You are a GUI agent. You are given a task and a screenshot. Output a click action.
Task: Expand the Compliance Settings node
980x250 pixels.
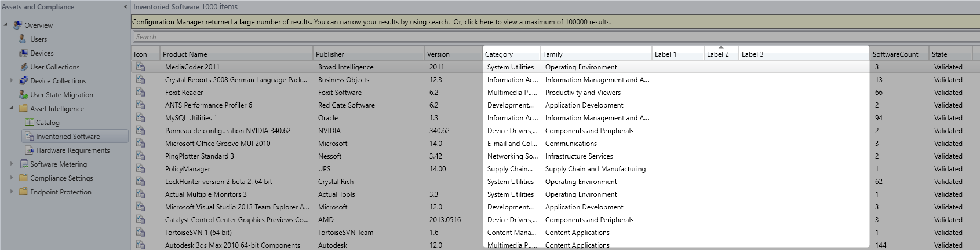[12, 178]
